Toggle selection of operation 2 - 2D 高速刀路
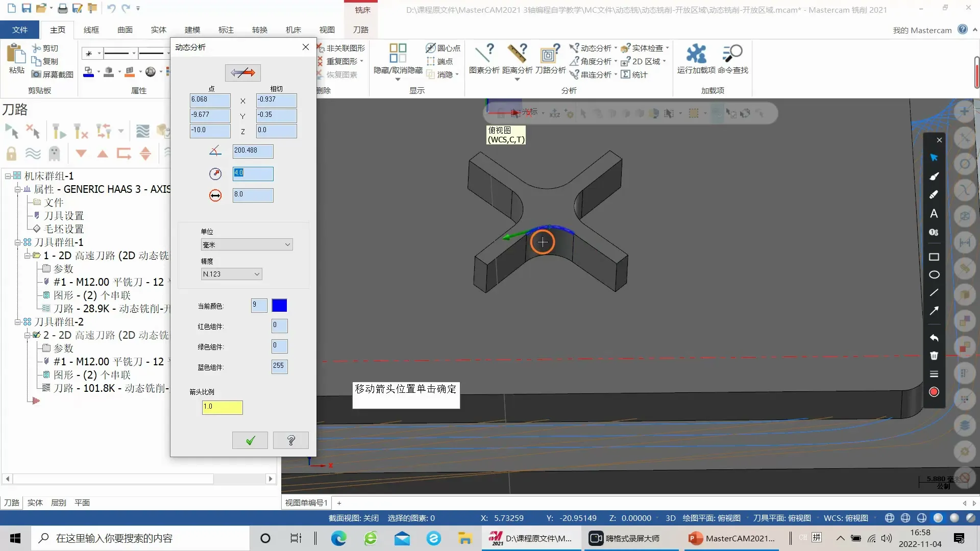The image size is (980, 551). pos(37,335)
